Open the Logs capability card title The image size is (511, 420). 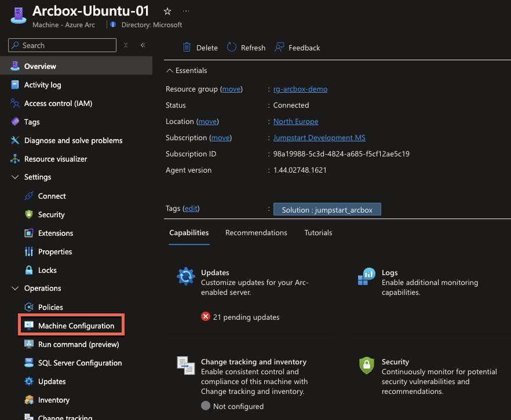pos(389,272)
